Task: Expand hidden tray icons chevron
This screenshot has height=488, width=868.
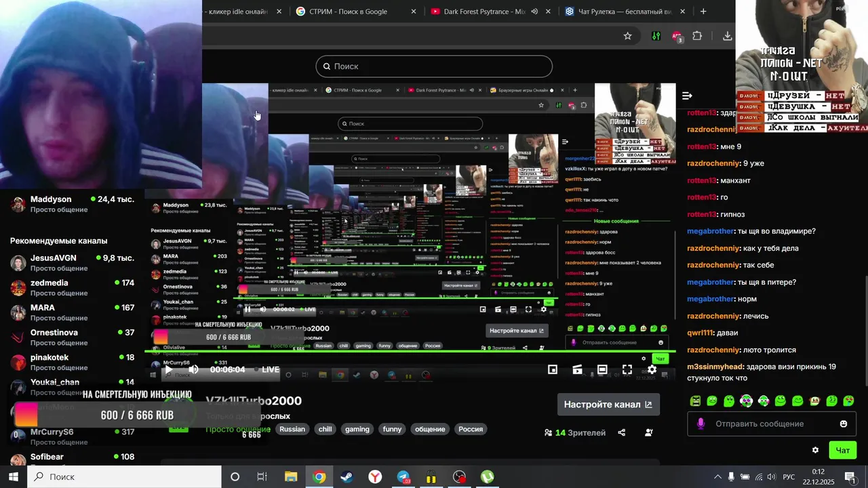Action: [717, 476]
